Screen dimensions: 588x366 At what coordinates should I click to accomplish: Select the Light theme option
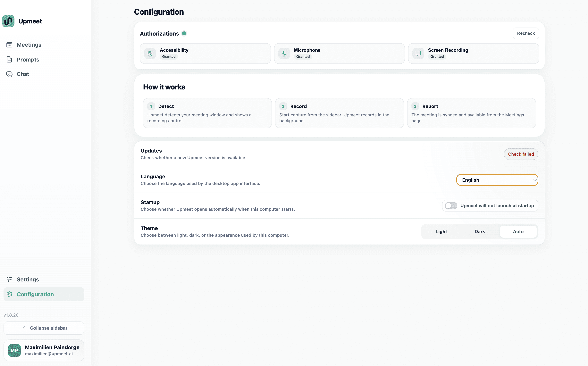[x=441, y=232]
